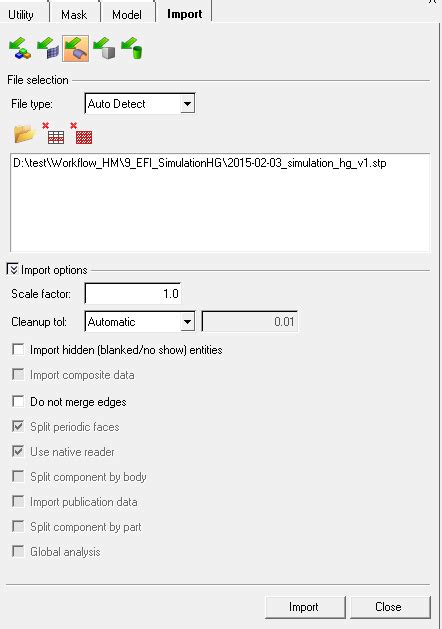
Task: Switch to the Mask tab
Action: click(74, 15)
